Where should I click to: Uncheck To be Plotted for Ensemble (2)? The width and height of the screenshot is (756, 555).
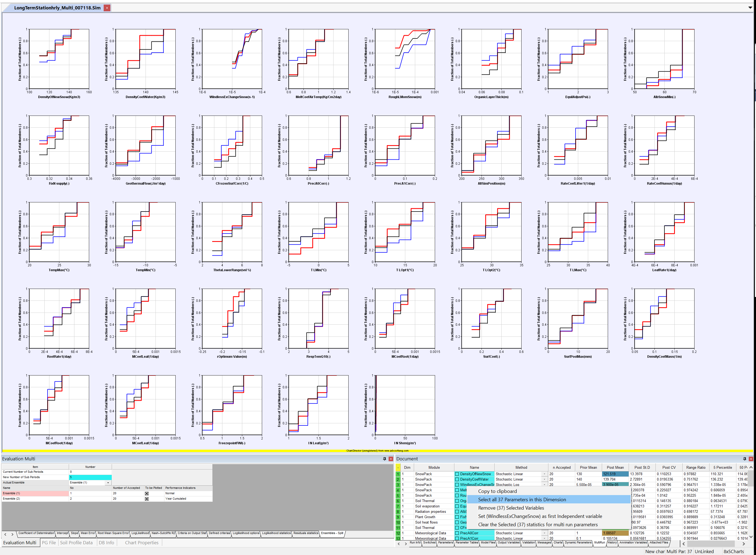147,499
